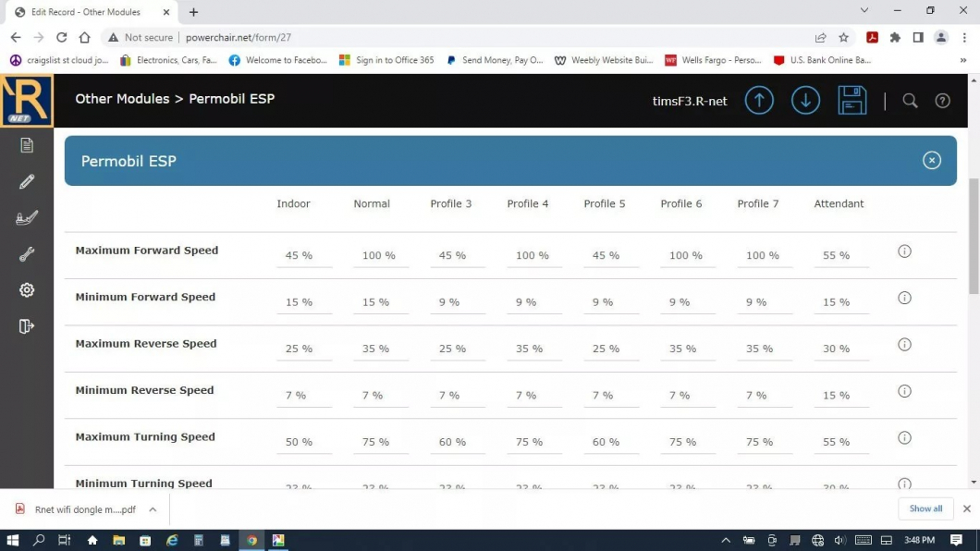
Task: Open the Windows notification center
Action: [x=956, y=541]
